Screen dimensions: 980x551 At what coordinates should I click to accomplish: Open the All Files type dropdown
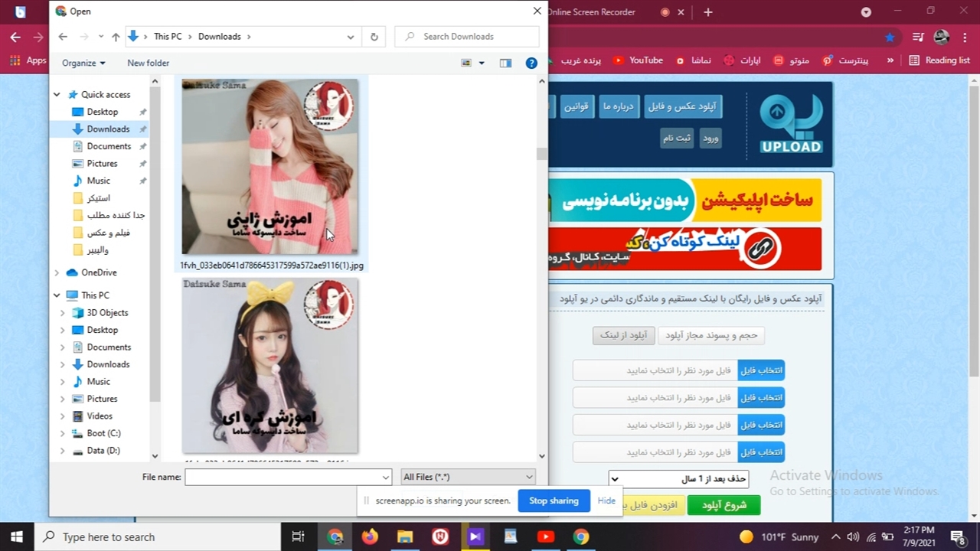468,477
